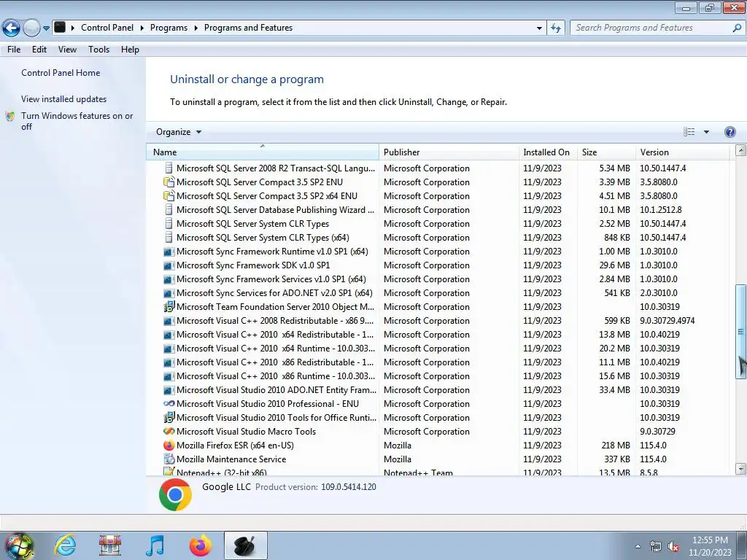Sort by the Size column header

tap(606, 152)
